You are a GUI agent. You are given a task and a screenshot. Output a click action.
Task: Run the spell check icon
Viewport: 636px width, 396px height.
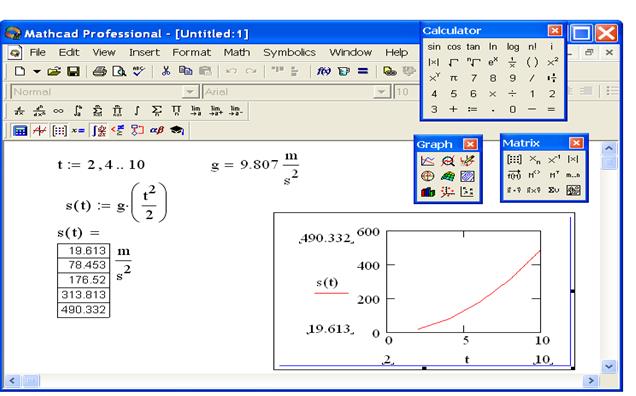pos(139,71)
